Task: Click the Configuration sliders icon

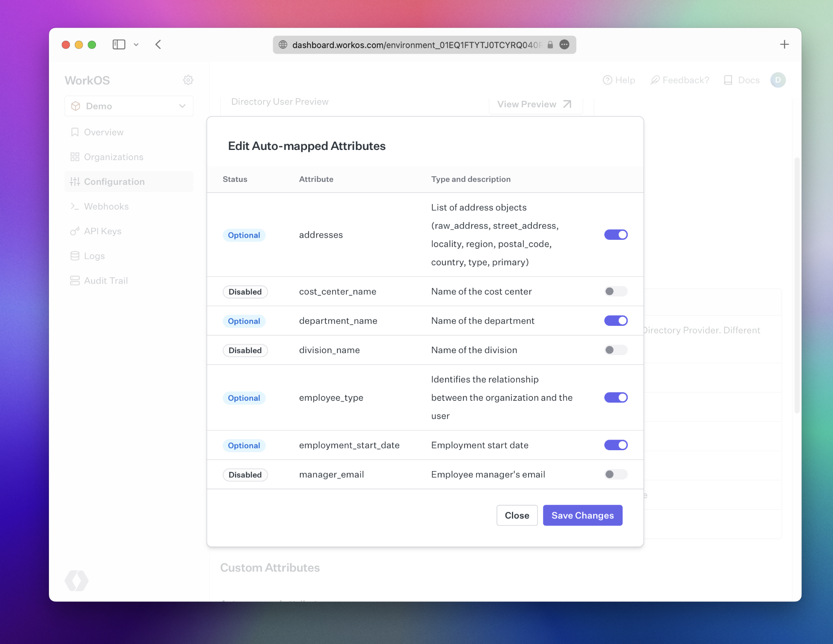Action: point(75,181)
